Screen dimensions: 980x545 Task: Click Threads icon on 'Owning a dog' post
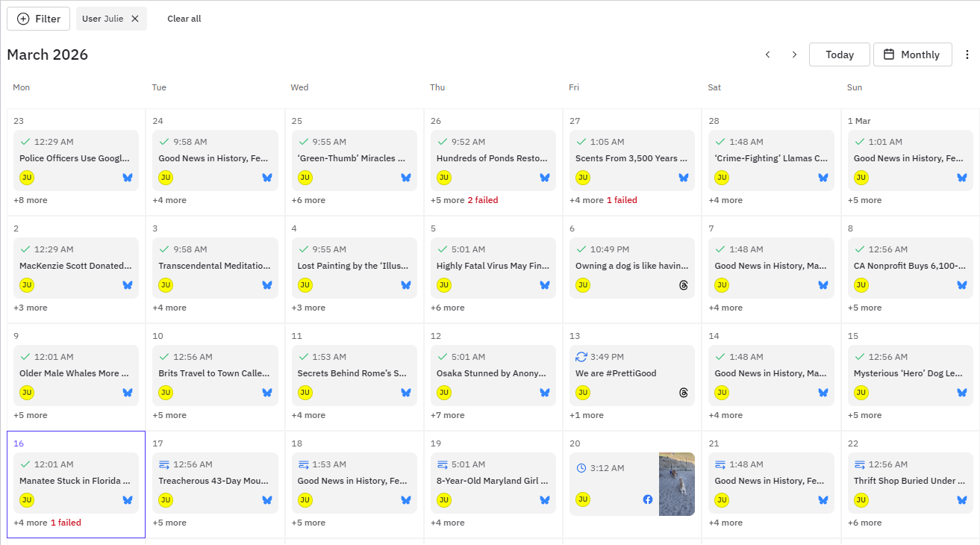click(683, 285)
